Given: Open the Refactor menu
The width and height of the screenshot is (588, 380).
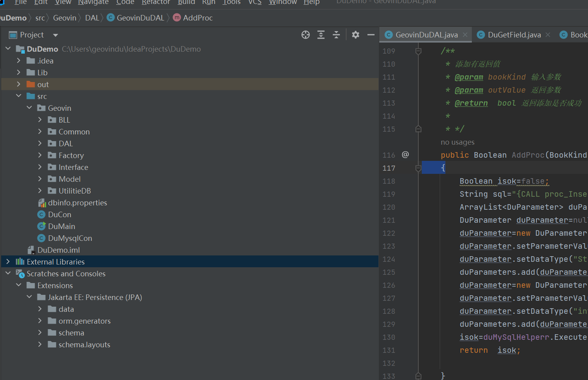Looking at the screenshot, I should point(156,2).
